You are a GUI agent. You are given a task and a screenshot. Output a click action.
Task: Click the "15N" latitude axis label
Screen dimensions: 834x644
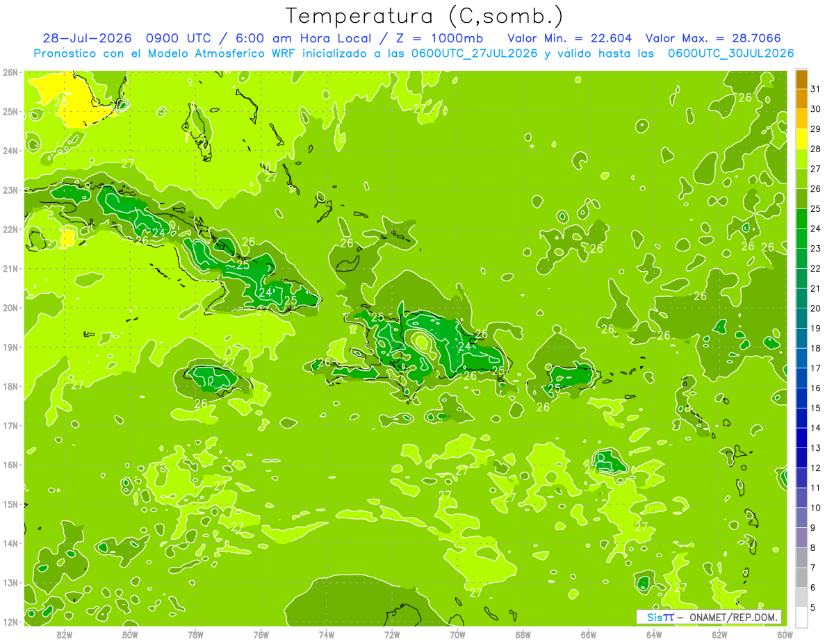[x=10, y=504]
